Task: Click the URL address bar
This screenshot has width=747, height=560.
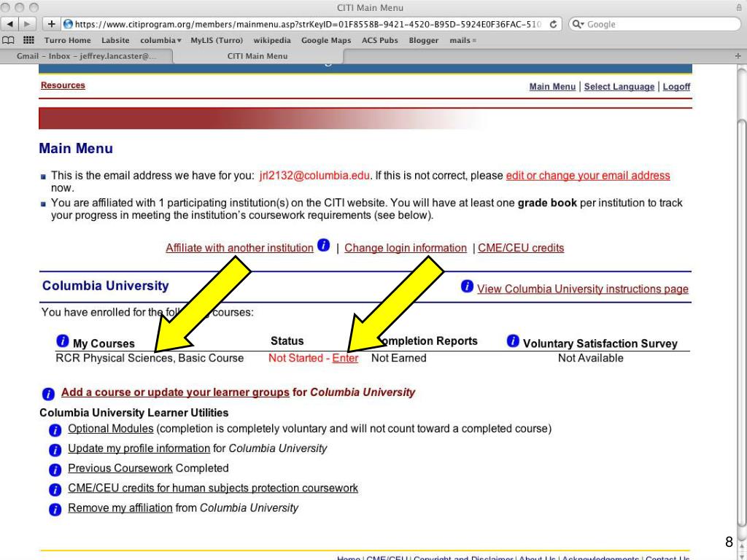Action: click(311, 24)
